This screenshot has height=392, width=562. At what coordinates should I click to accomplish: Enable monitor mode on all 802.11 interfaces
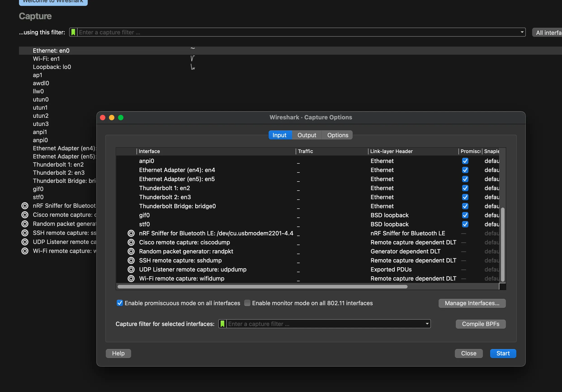247,303
